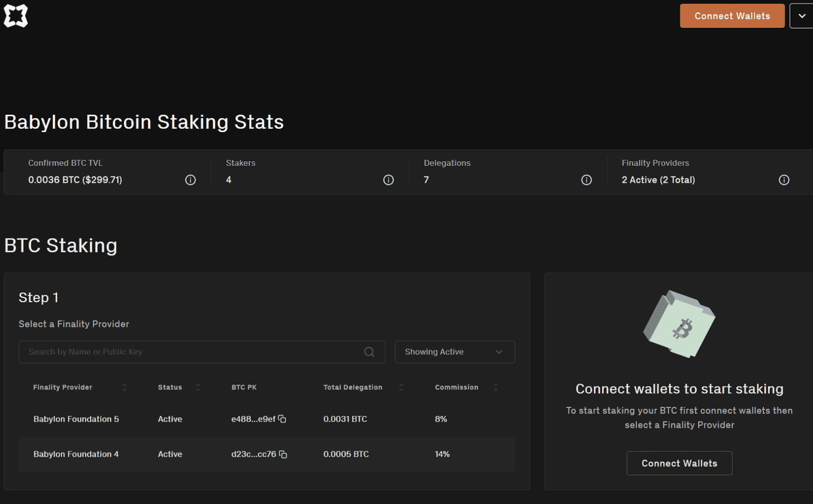Image resolution: width=813 pixels, height=504 pixels.
Task: Click the Delegations count 7
Action: coord(426,180)
